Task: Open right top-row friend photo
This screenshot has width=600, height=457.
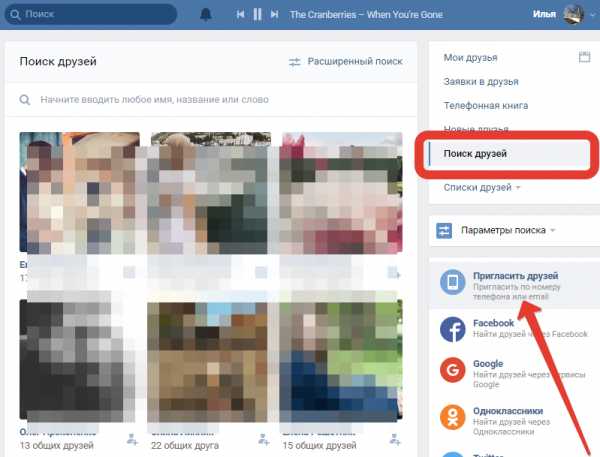Action: coord(342,193)
